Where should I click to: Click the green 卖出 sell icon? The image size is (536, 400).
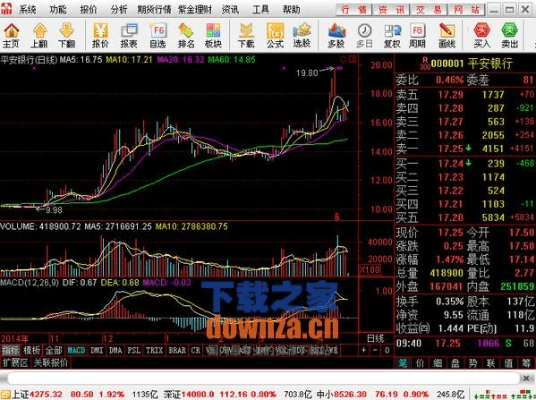(x=509, y=36)
